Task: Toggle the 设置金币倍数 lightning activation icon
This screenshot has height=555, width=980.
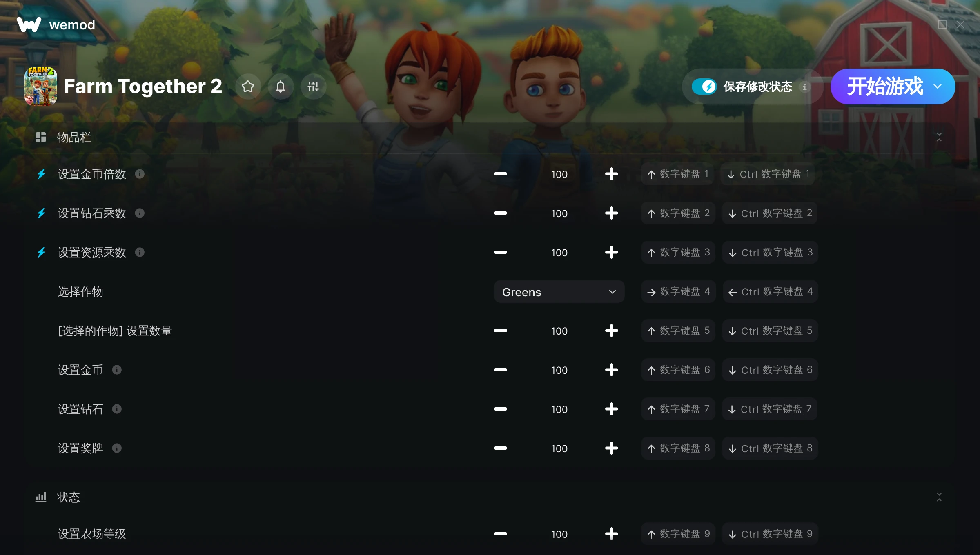Action: coord(41,174)
